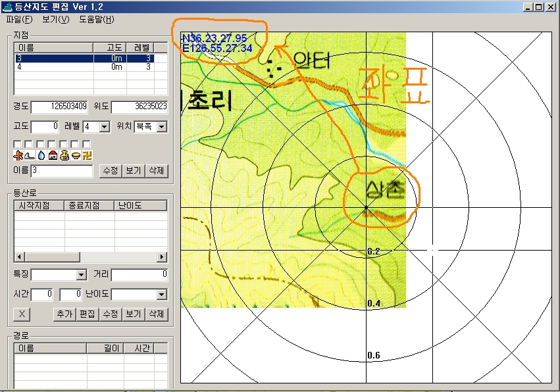The height and width of the screenshot is (392, 560).
Task: Click the 경도 input field
Action: tap(59, 107)
